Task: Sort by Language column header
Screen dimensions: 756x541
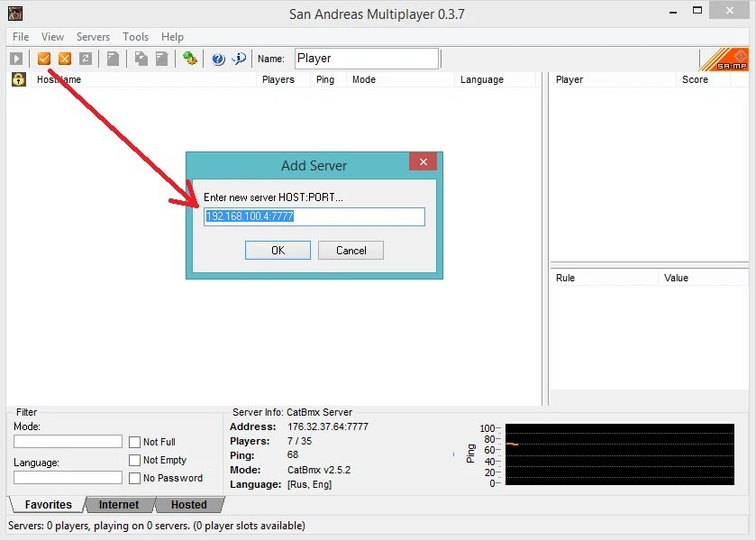Action: point(496,79)
